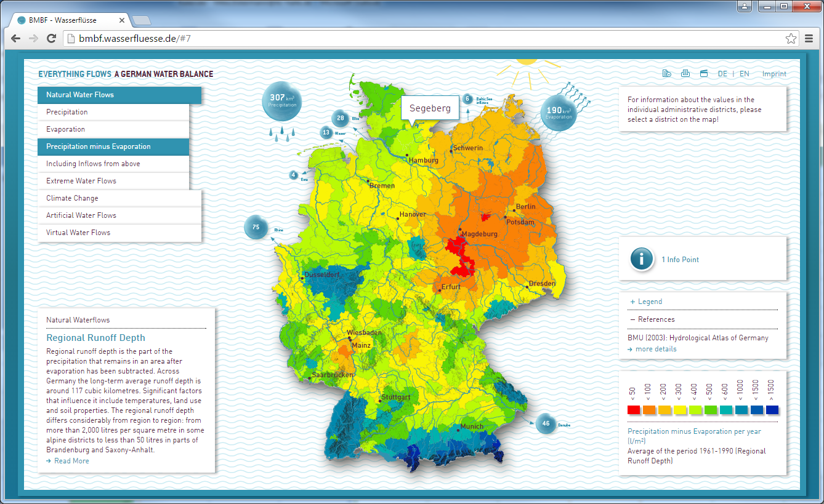Click the 190 km³ Evaporation bubble
824x504 pixels.
pos(559,113)
